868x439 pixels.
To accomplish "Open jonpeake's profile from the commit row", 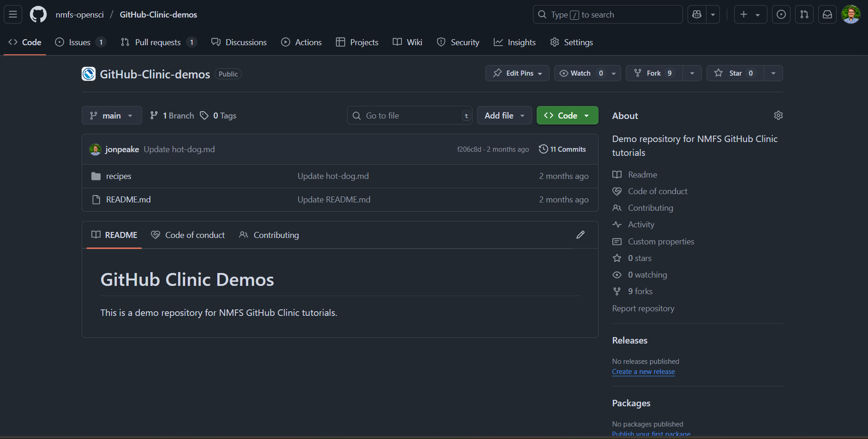I will pyautogui.click(x=122, y=149).
